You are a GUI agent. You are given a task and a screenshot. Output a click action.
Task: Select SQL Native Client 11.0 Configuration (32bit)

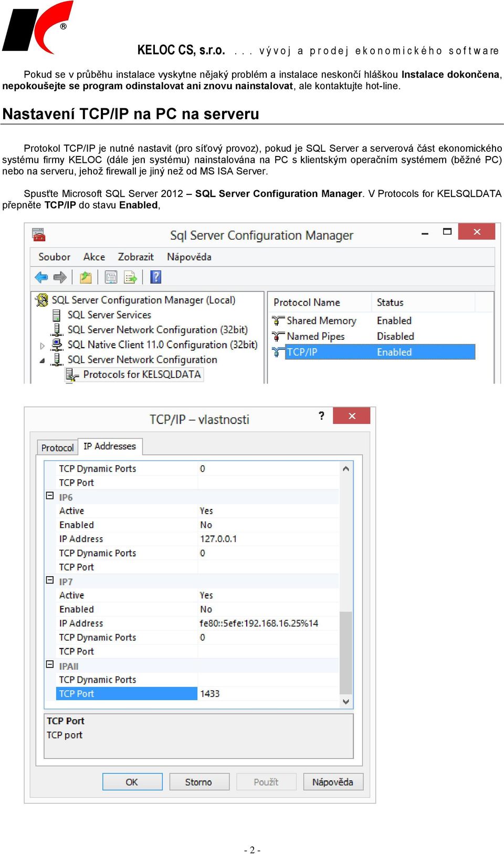pyautogui.click(x=162, y=345)
